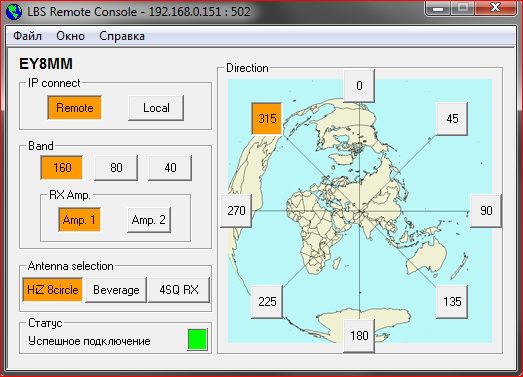Set direction to 90 degrees
The width and height of the screenshot is (523, 377).
coord(486,211)
